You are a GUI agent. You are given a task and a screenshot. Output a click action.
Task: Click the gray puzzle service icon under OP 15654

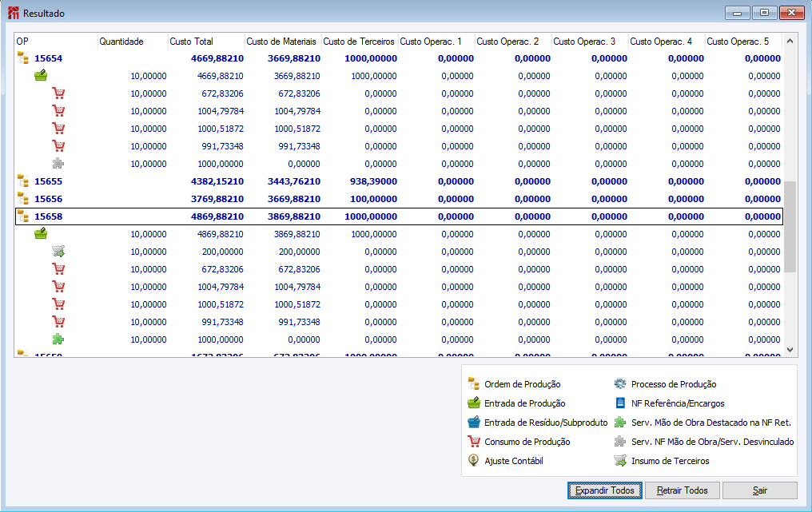tap(58, 164)
